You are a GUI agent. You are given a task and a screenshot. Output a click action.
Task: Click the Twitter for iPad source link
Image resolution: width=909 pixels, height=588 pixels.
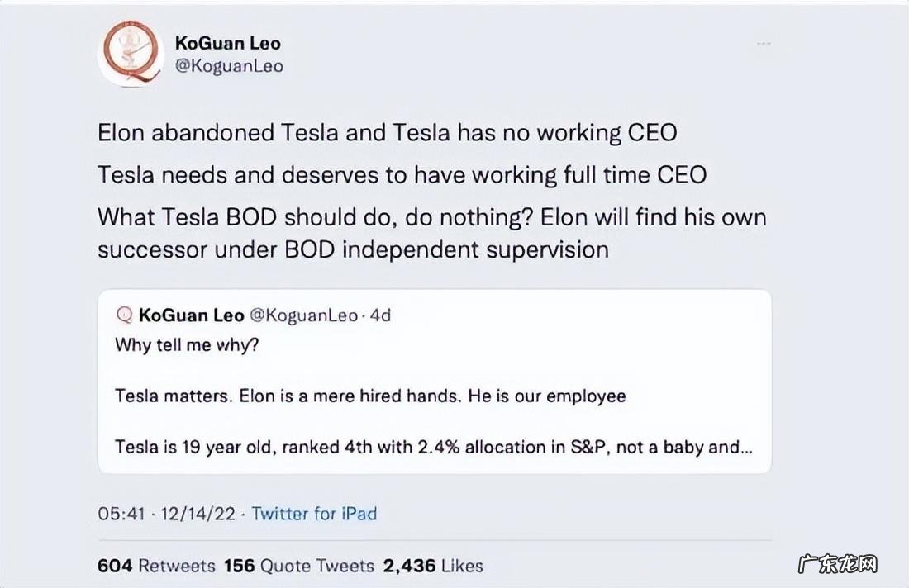pos(314,514)
